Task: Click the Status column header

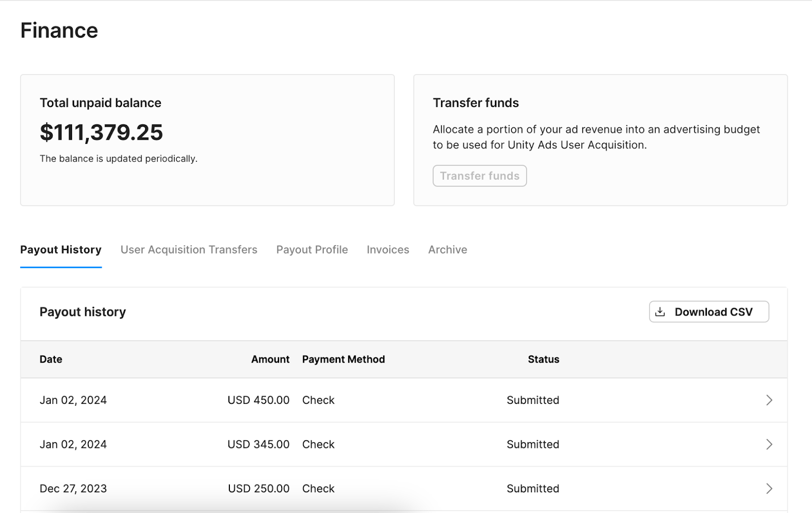Action: coord(543,359)
